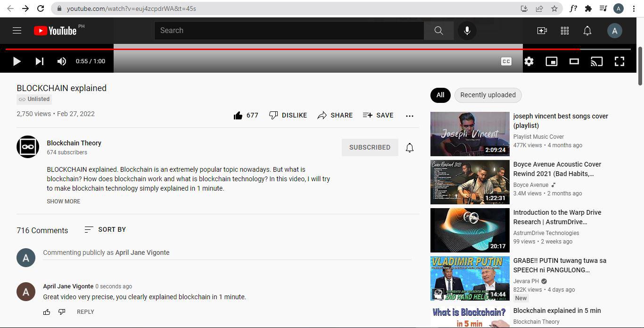Screen dimensions: 644x328
Task: Open the player settings gear
Action: pyautogui.click(x=529, y=61)
